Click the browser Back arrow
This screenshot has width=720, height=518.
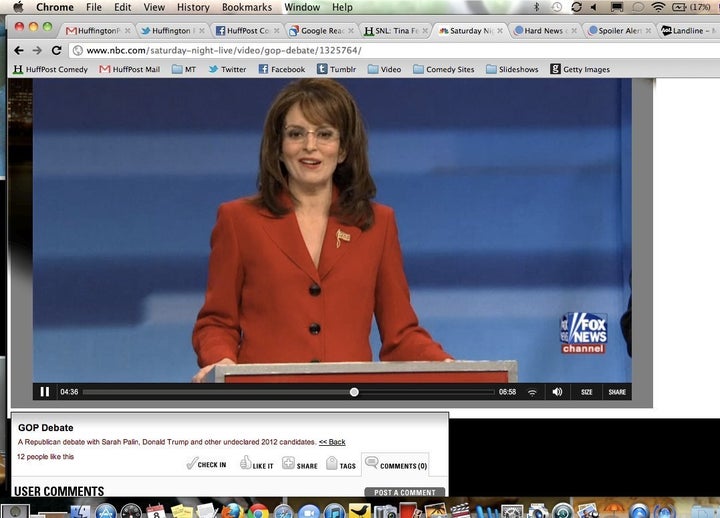pos(19,51)
